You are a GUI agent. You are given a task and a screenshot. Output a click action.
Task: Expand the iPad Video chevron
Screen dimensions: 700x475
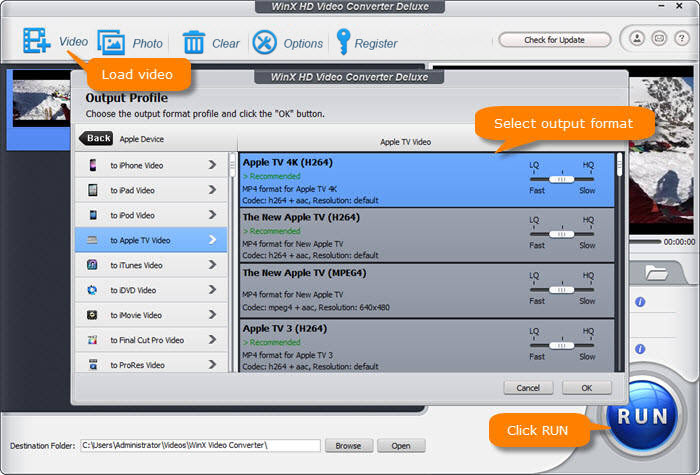[212, 190]
